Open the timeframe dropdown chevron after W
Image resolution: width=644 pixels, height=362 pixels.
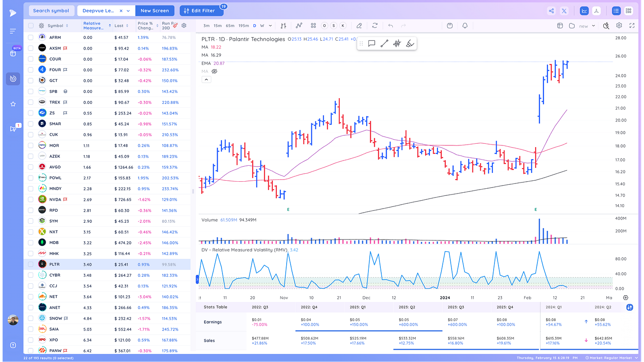(x=270, y=26)
